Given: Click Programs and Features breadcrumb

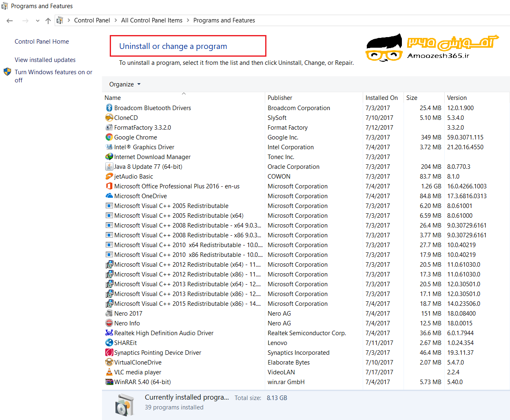Looking at the screenshot, I should click(x=224, y=20).
